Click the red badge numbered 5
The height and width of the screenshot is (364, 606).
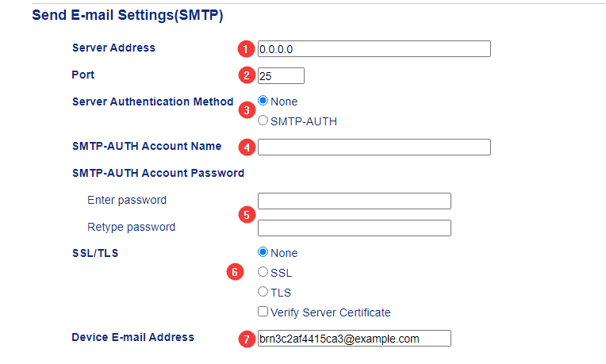click(x=246, y=214)
